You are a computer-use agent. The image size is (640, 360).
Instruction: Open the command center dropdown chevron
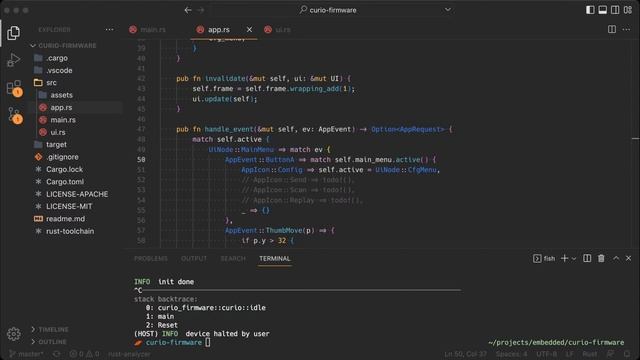click(448, 10)
